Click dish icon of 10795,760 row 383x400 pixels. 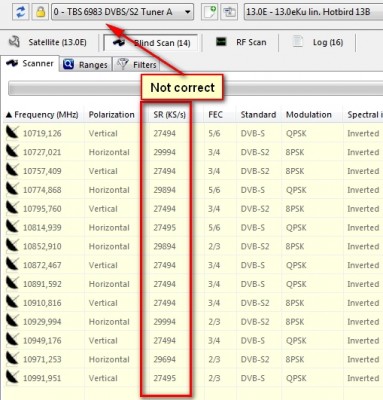(12, 208)
